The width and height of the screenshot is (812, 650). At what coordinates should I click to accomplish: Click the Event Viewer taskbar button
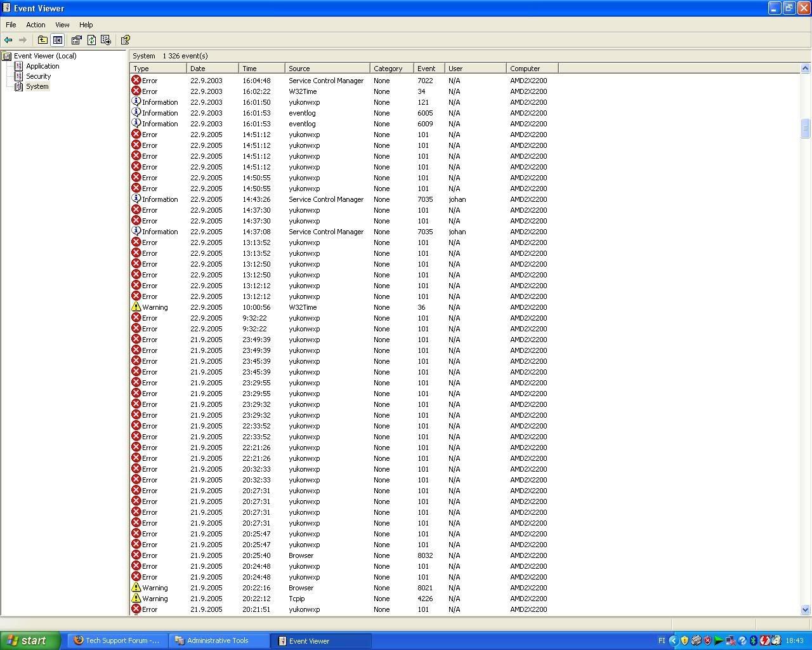coord(321,640)
